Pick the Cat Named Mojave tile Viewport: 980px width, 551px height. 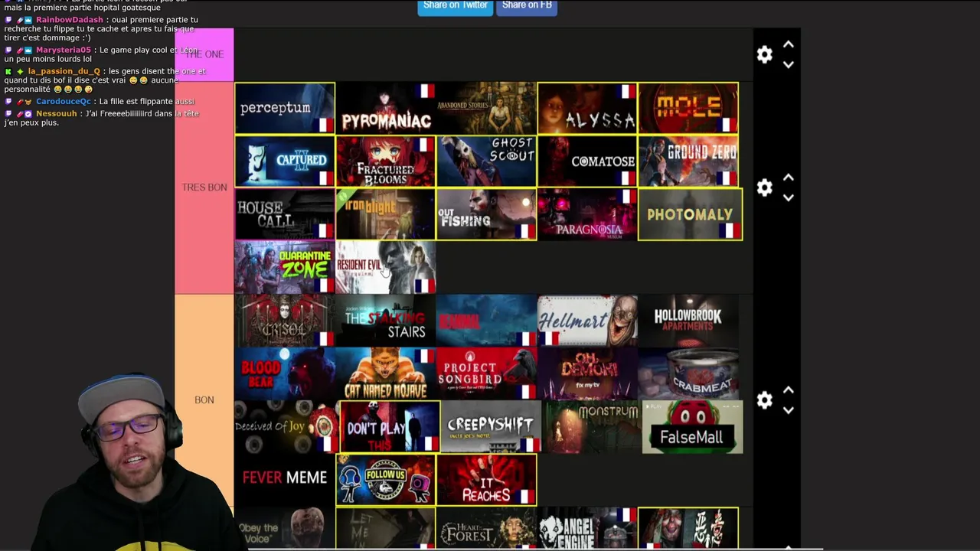[x=386, y=374]
